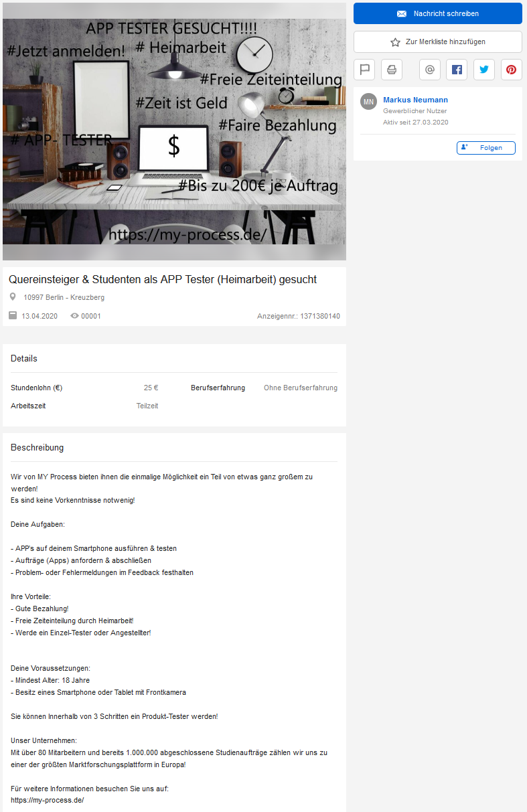Image resolution: width=527 pixels, height=812 pixels.
Task: Click the MN user avatar
Action: (368, 102)
